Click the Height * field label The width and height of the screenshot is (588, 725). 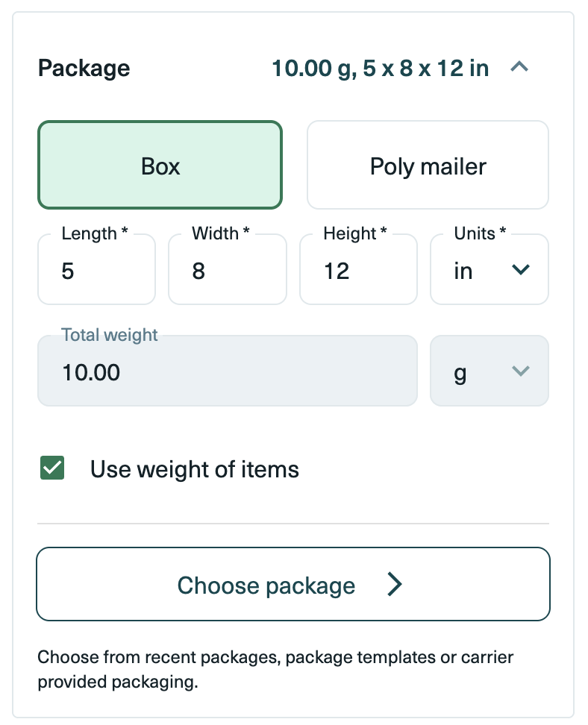point(355,233)
